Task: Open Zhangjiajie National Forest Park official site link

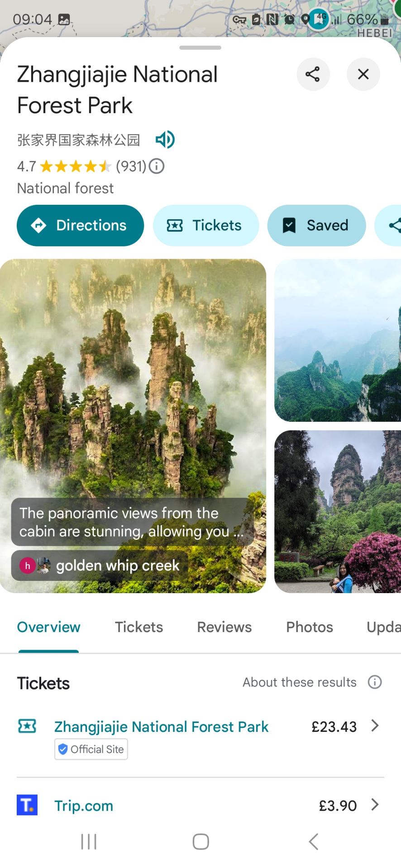Action: tap(161, 727)
